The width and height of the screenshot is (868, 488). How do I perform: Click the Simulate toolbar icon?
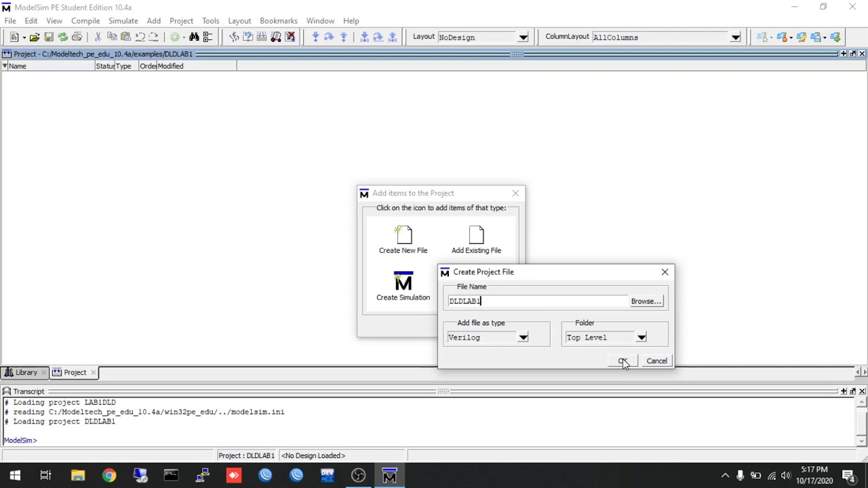[x=276, y=37]
